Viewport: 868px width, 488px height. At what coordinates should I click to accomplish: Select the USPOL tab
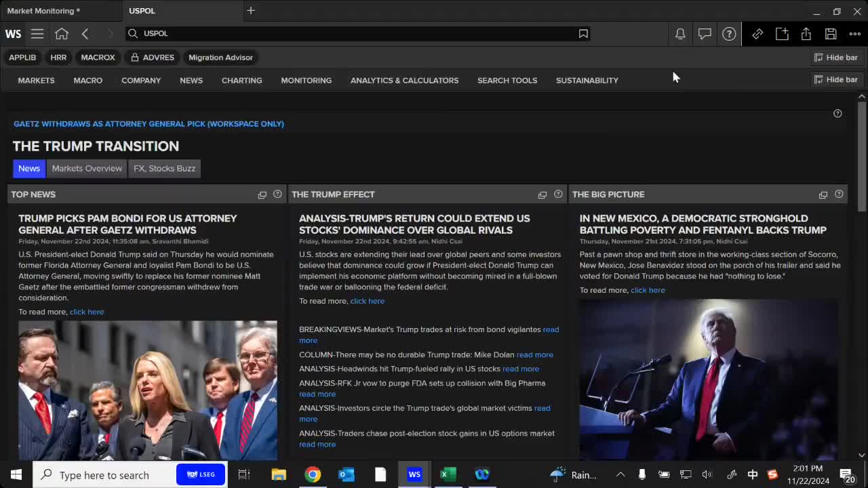point(183,11)
